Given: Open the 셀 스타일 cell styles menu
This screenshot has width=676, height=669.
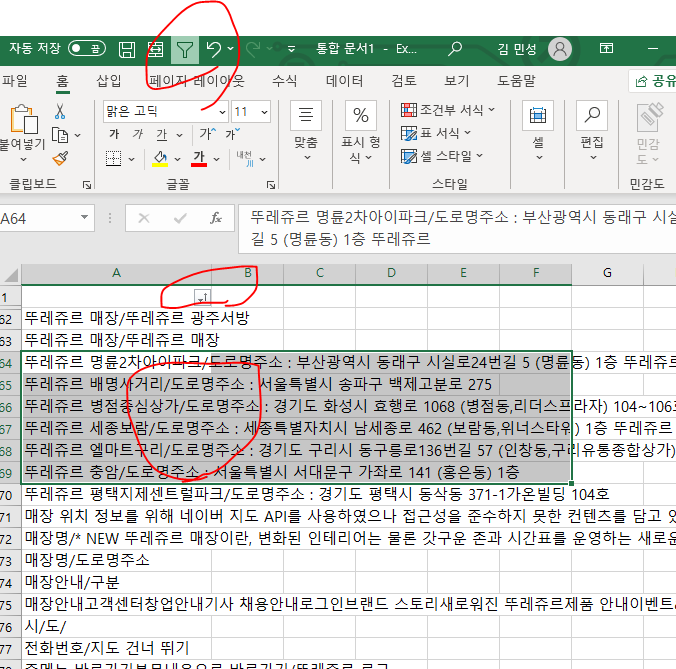Looking at the screenshot, I should 441,156.
